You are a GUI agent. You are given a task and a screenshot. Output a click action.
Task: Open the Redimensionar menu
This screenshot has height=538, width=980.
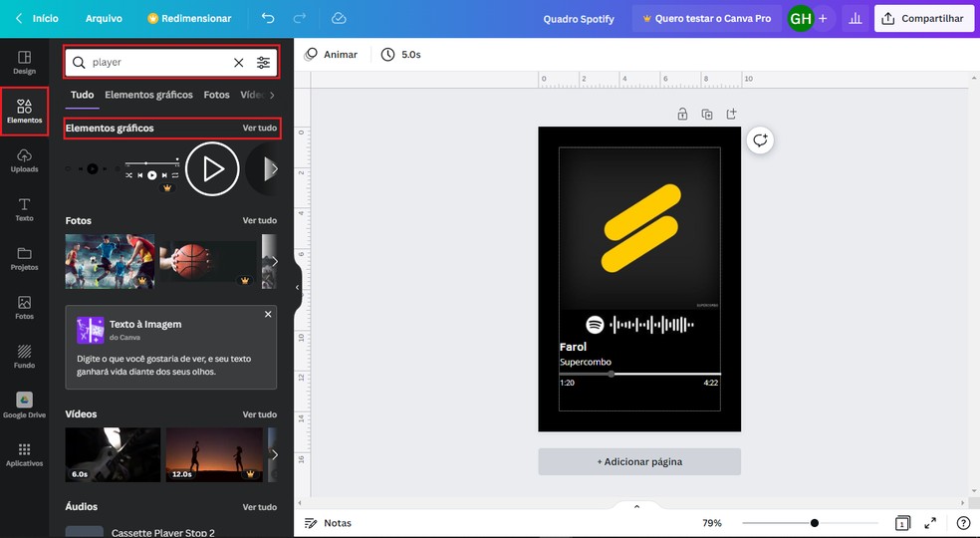tap(189, 19)
